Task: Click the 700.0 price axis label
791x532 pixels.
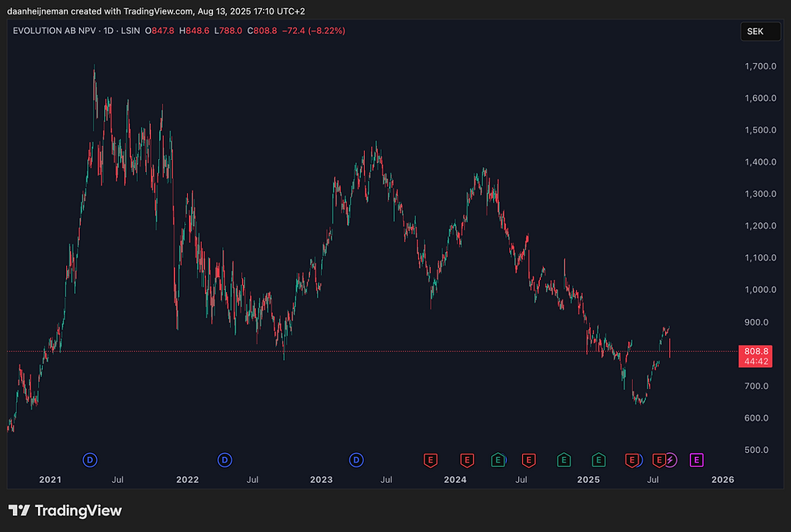Action: click(x=756, y=386)
